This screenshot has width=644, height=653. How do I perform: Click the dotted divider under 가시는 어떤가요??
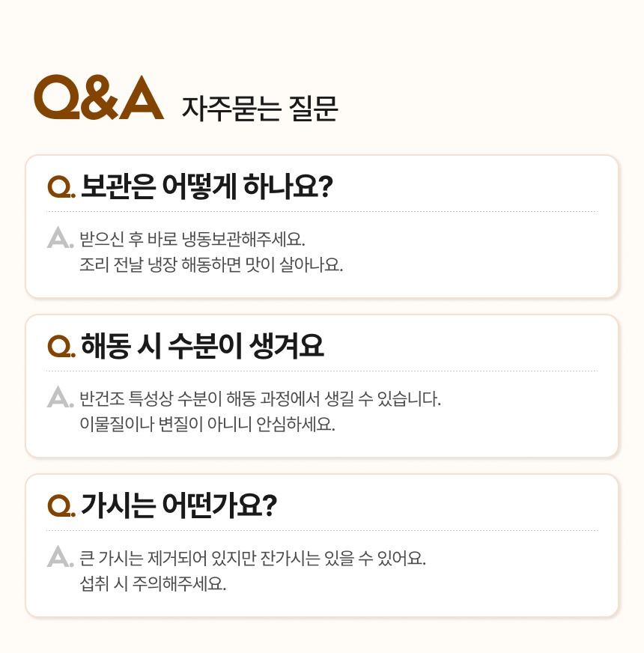322,531
